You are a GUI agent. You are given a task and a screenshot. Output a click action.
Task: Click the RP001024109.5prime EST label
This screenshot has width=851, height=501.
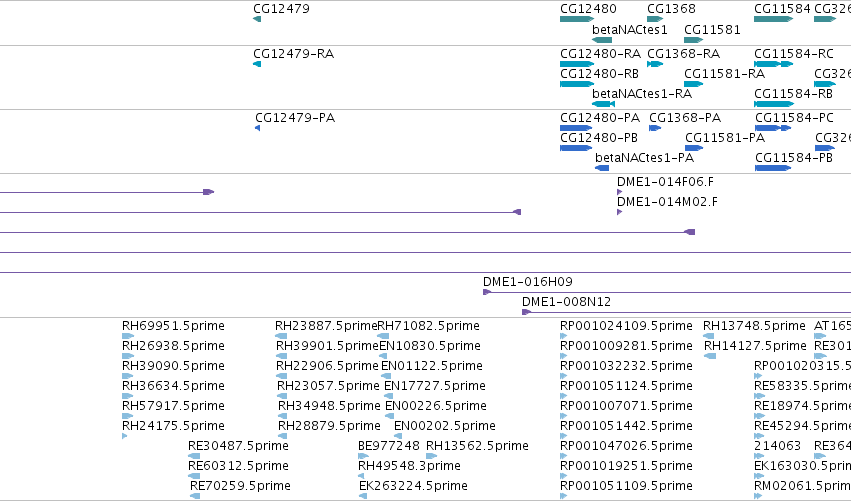pyautogui.click(x=626, y=326)
